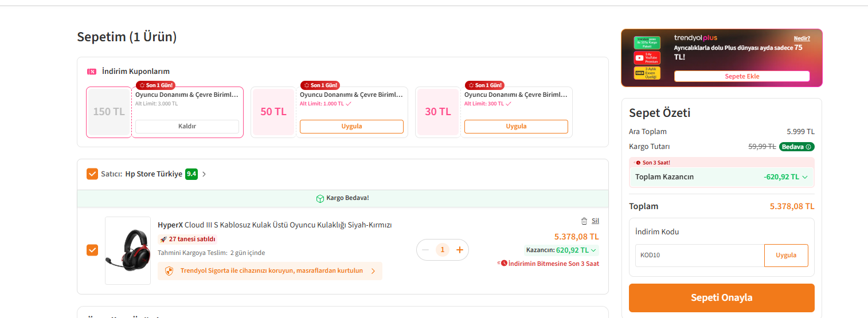Open the Nedir? link in Plus banner
The image size is (868, 318).
[x=801, y=38]
